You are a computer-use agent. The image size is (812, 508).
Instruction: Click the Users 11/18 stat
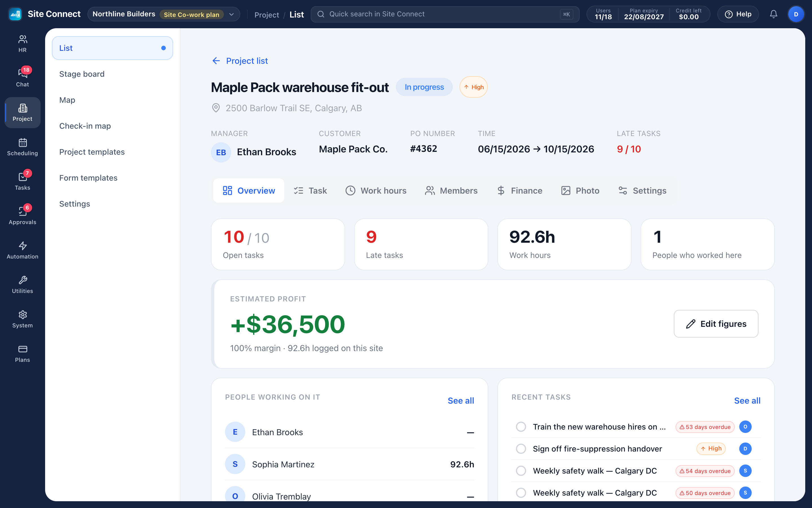point(603,14)
